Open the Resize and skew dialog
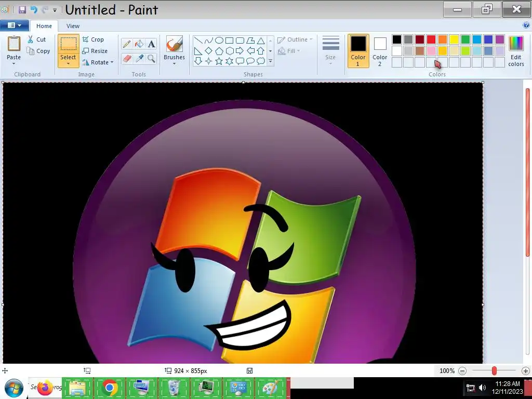 pos(96,51)
